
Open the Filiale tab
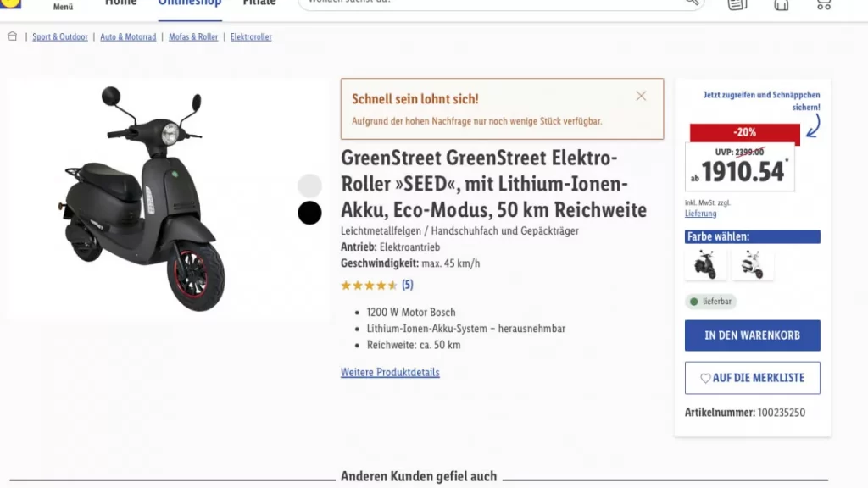point(259,3)
